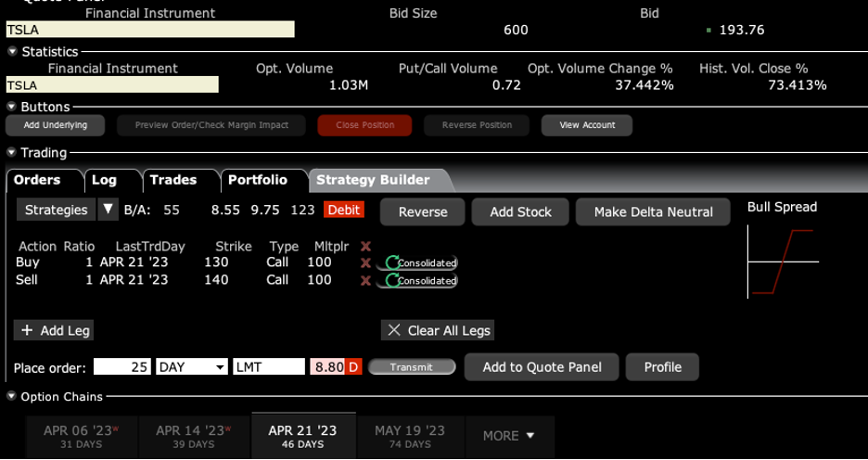Select the MAY 19 '23 expiration tab

tap(409, 436)
